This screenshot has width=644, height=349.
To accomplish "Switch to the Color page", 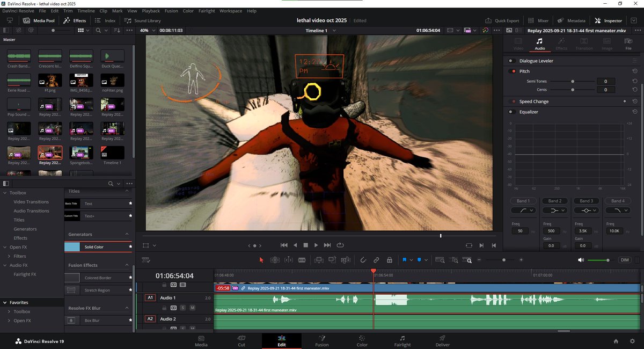I will pos(362,341).
